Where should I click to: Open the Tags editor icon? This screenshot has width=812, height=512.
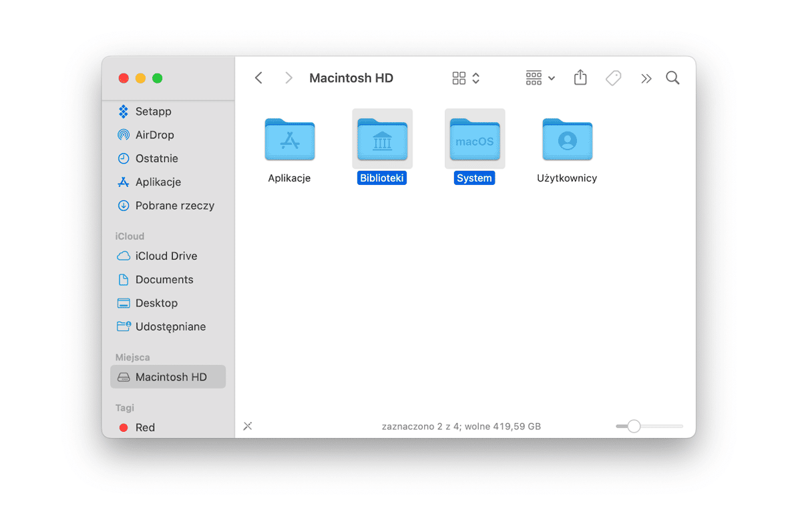click(613, 78)
